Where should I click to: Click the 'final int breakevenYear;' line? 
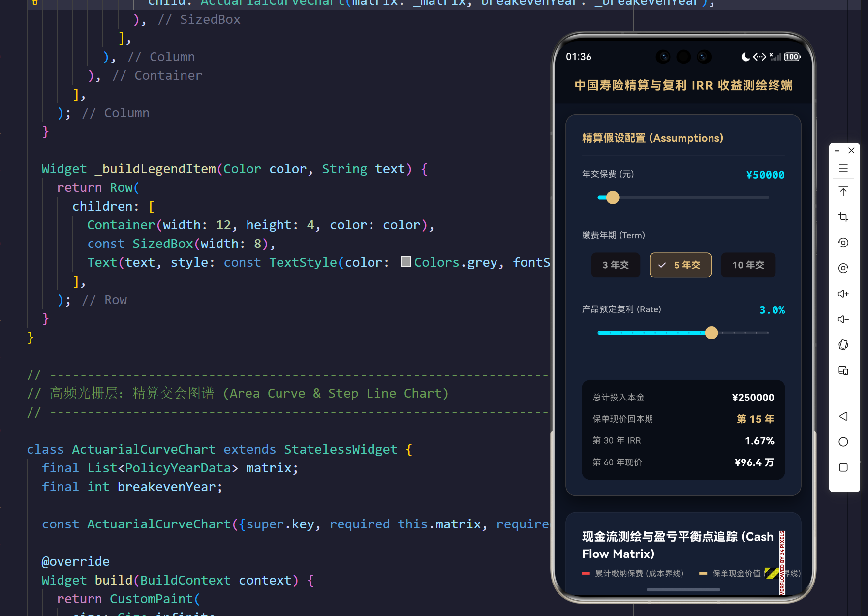(132, 487)
